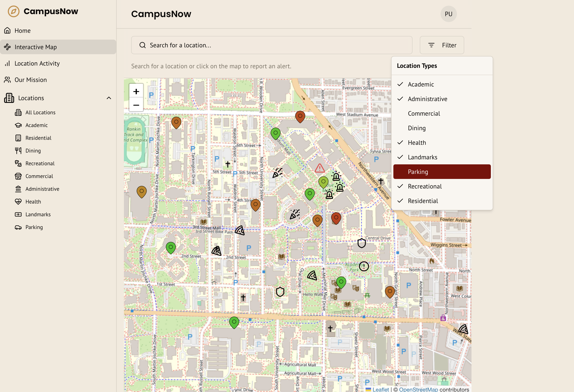This screenshot has width=574, height=392.
Task: Click the CampusNow compass logo icon
Action: (14, 11)
